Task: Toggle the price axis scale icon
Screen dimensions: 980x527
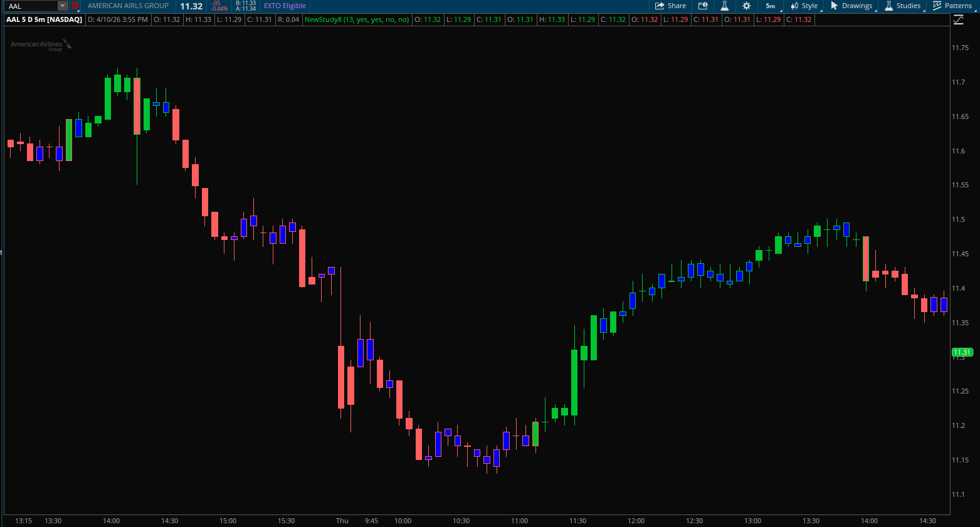Action: pyautogui.click(x=958, y=20)
